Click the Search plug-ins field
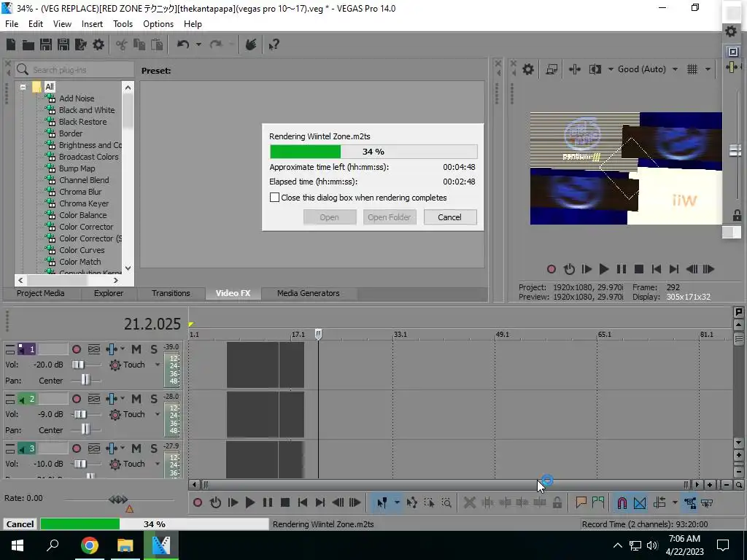747x560 pixels. point(74,70)
